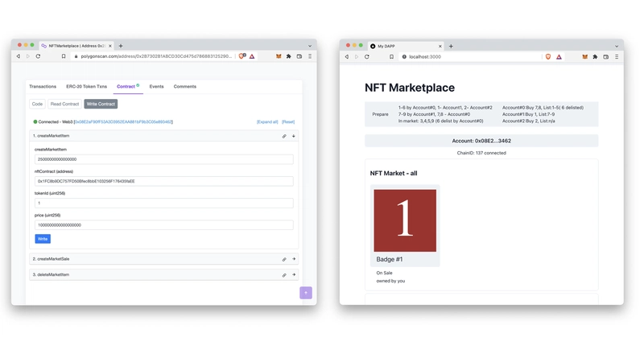Copy link icon for createMarketItem function
Image resolution: width=644 pixels, height=362 pixels.
(284, 136)
